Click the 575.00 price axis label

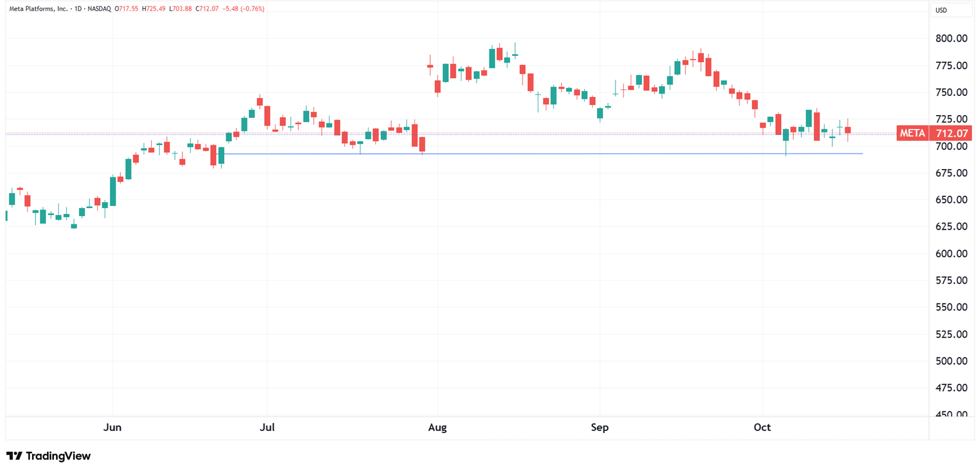(951, 280)
